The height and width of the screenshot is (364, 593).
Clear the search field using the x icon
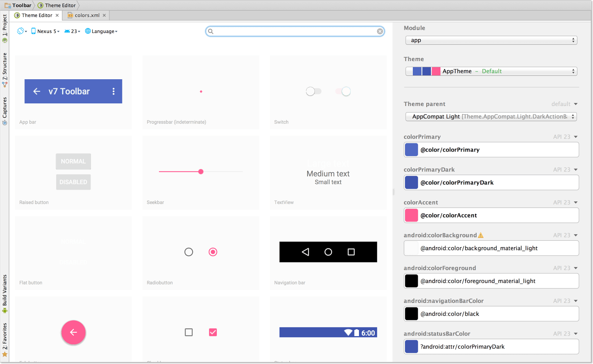point(380,31)
